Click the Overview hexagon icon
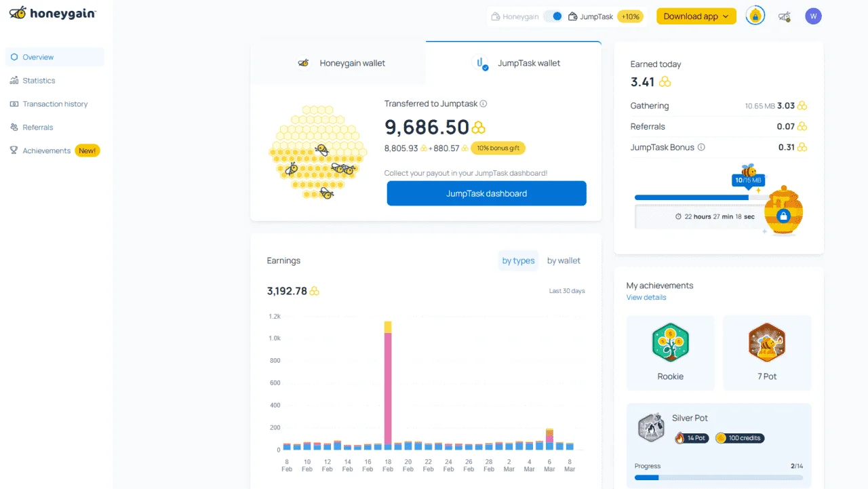Screen dimensions: 868x489 [x=14, y=57]
